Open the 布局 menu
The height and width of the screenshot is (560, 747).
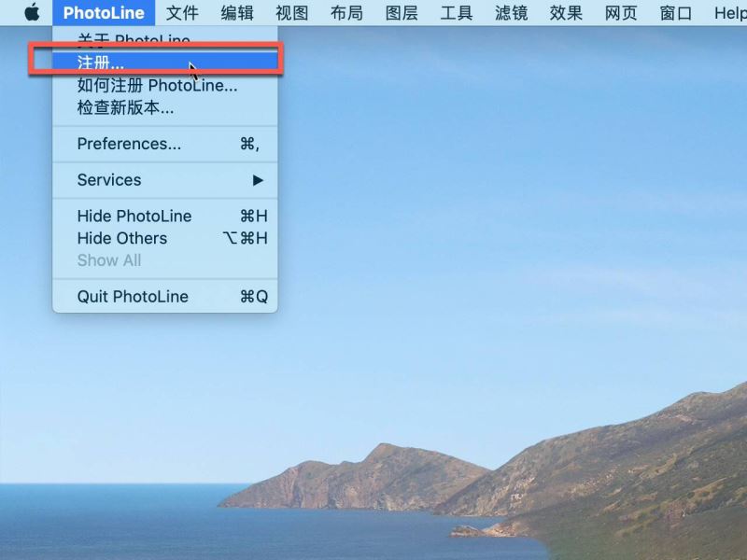click(346, 13)
